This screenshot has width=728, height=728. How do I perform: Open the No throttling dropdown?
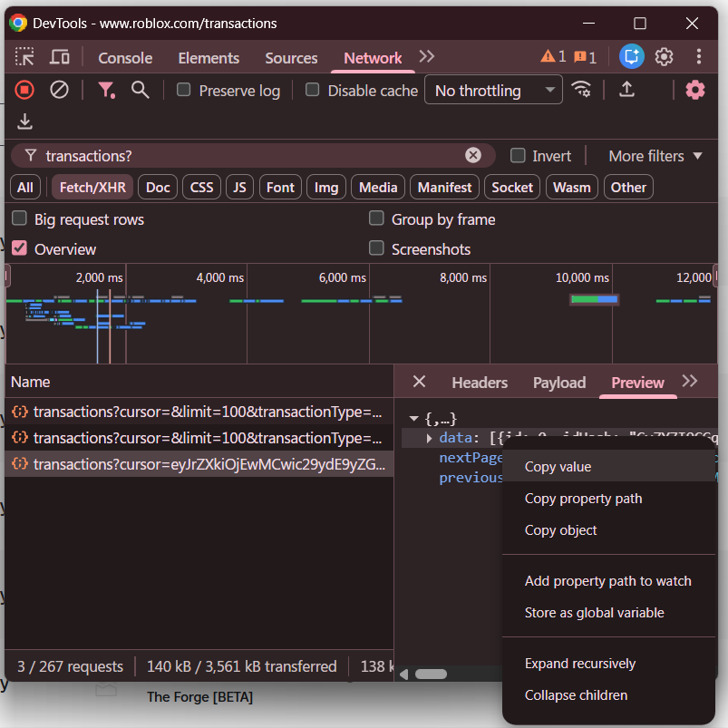(x=492, y=90)
